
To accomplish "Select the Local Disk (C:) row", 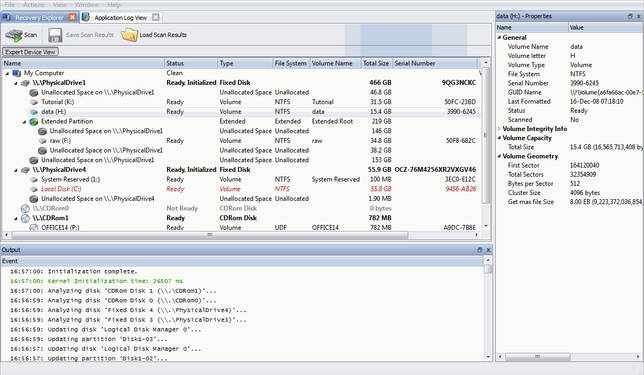I will click(x=240, y=189).
